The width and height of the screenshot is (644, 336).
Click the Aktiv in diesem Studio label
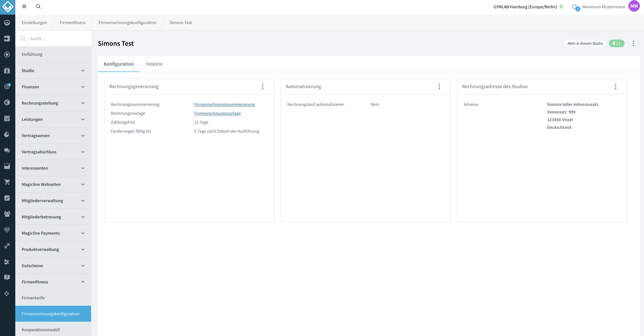(585, 44)
